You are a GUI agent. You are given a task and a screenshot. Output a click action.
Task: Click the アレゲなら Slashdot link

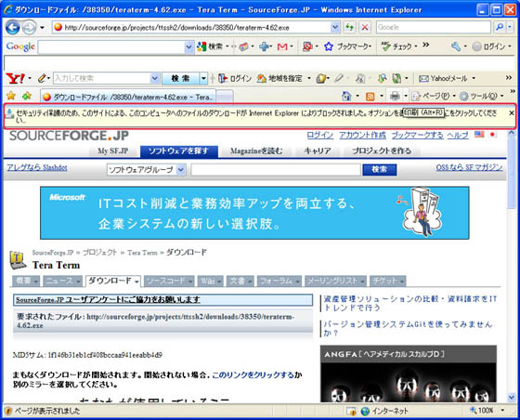(x=37, y=167)
